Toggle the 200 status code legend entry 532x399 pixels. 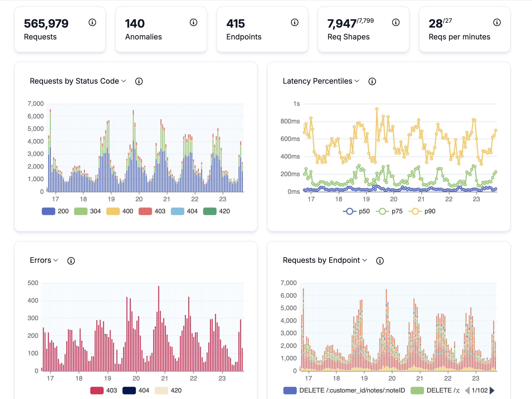(55, 211)
